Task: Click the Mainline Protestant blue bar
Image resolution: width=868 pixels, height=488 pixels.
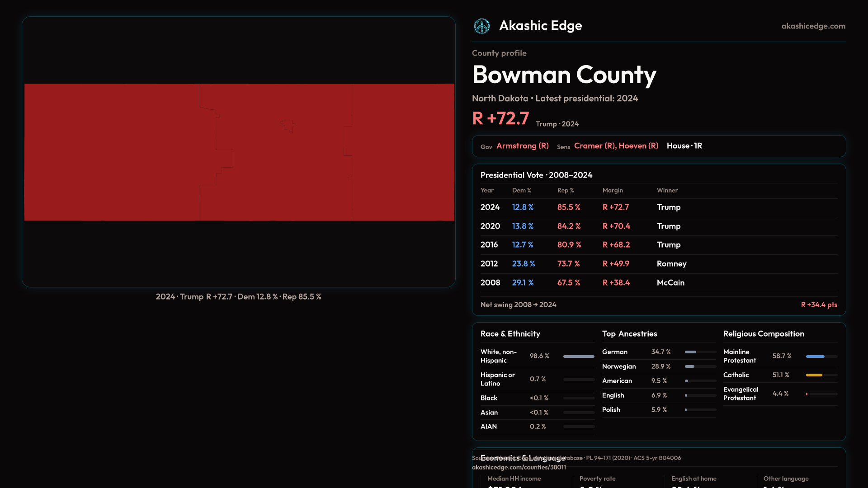Action: click(x=815, y=357)
